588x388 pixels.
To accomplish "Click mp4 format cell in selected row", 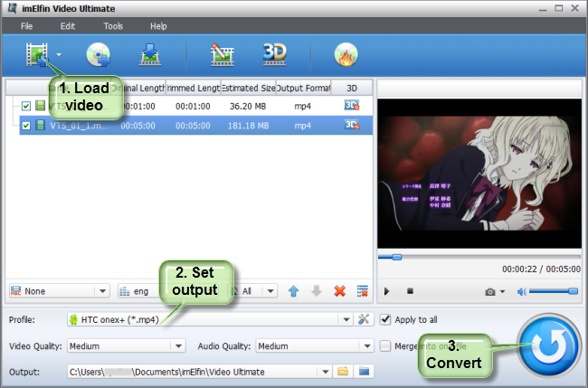I will [303, 126].
